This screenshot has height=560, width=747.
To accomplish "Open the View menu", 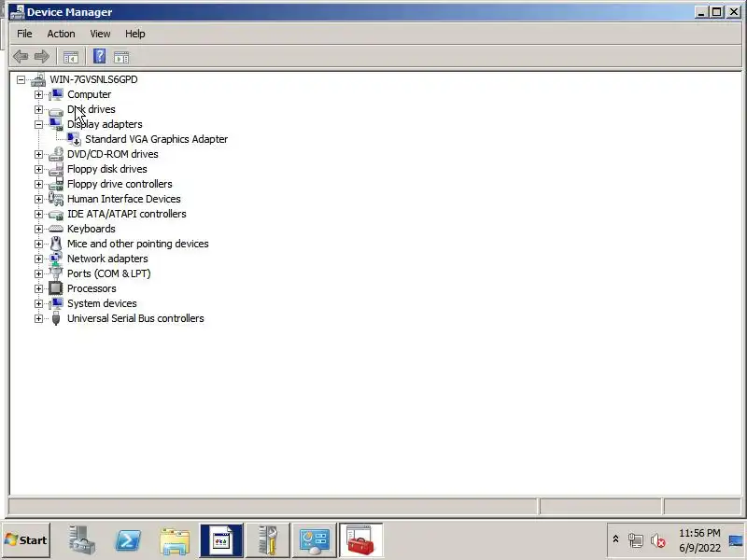I will (100, 34).
